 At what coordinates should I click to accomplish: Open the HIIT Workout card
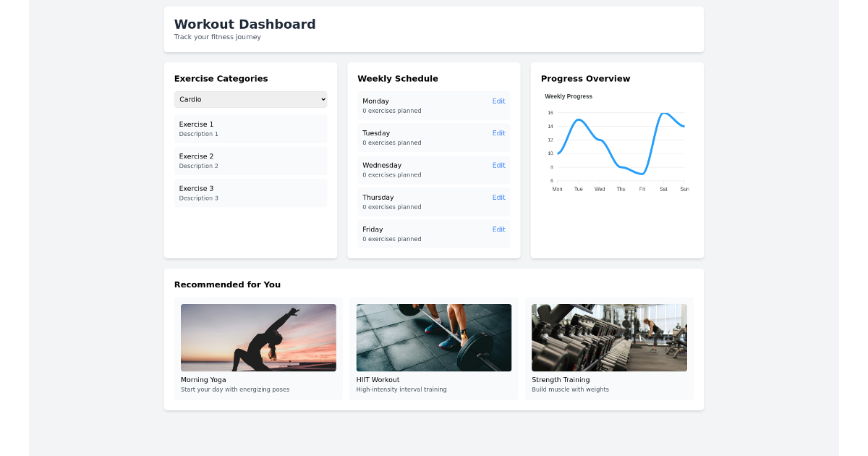(433, 350)
